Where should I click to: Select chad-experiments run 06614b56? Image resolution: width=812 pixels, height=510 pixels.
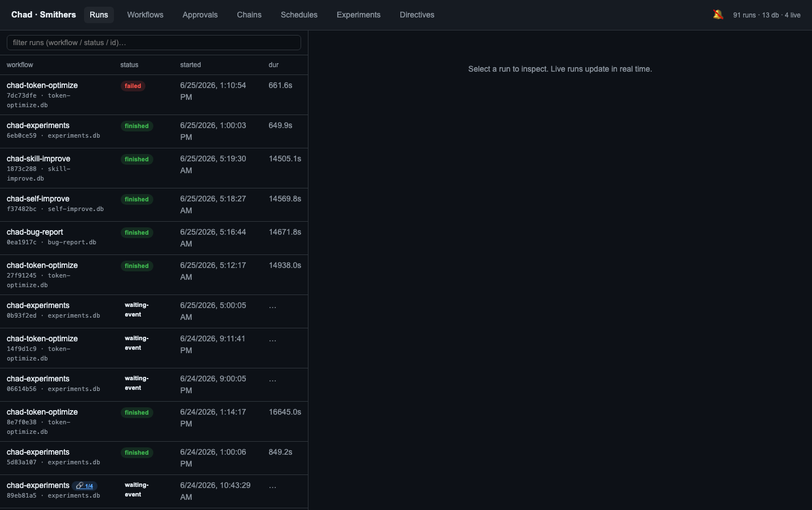coord(154,385)
